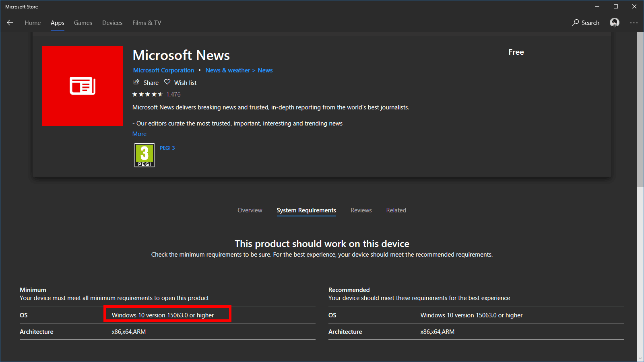
Task: Open the Apps tab
Action: coord(58,23)
